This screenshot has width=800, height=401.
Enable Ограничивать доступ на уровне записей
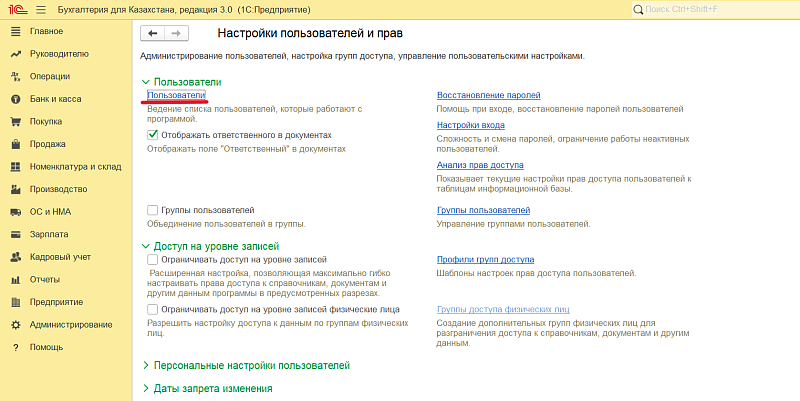pyautogui.click(x=153, y=259)
